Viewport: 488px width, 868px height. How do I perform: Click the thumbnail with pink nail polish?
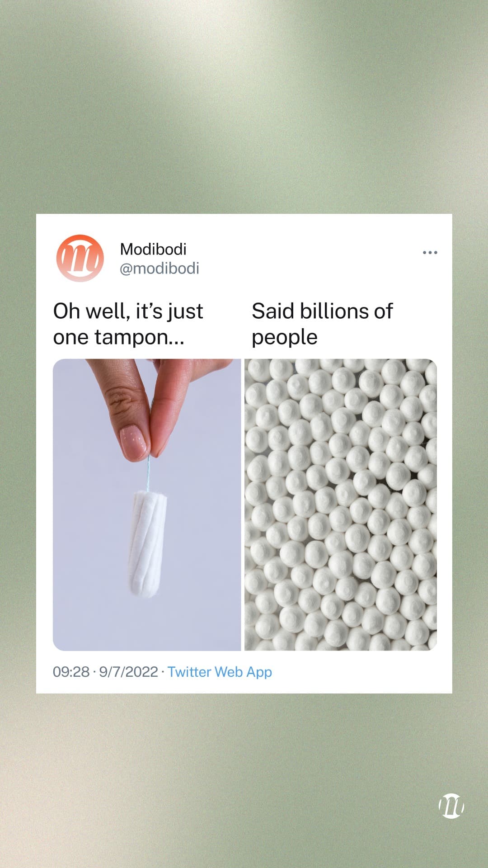pos(134,442)
